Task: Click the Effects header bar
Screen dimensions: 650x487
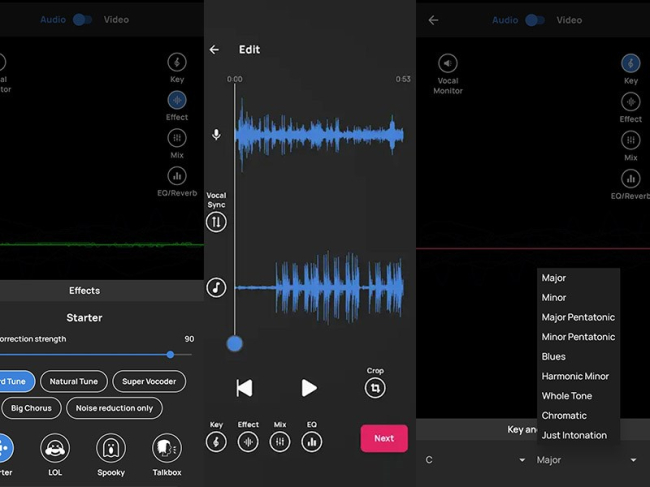Action: [102, 291]
